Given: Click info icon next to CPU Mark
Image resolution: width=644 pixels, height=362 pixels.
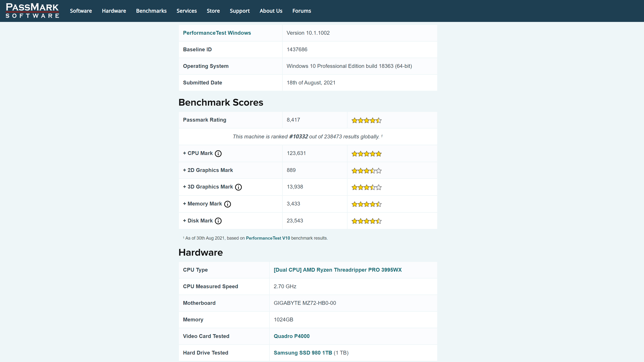Looking at the screenshot, I should [x=218, y=154].
